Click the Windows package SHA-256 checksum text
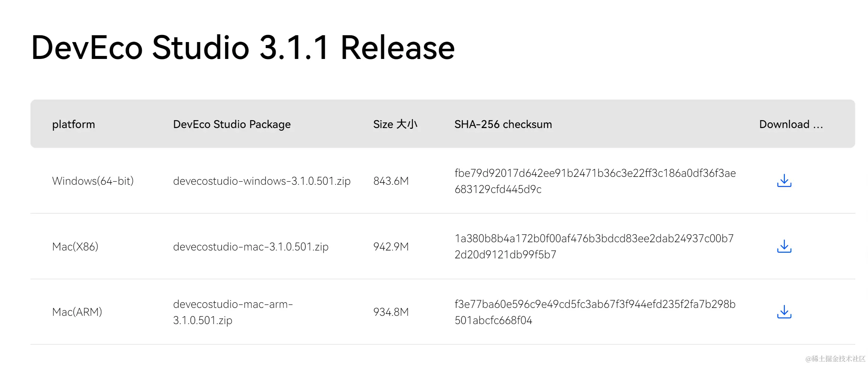 pos(595,181)
